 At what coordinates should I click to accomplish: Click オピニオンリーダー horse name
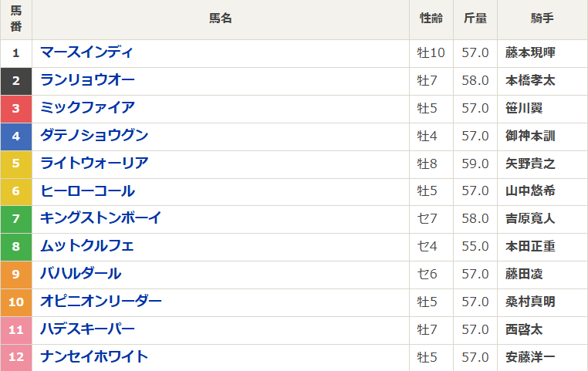(100, 302)
